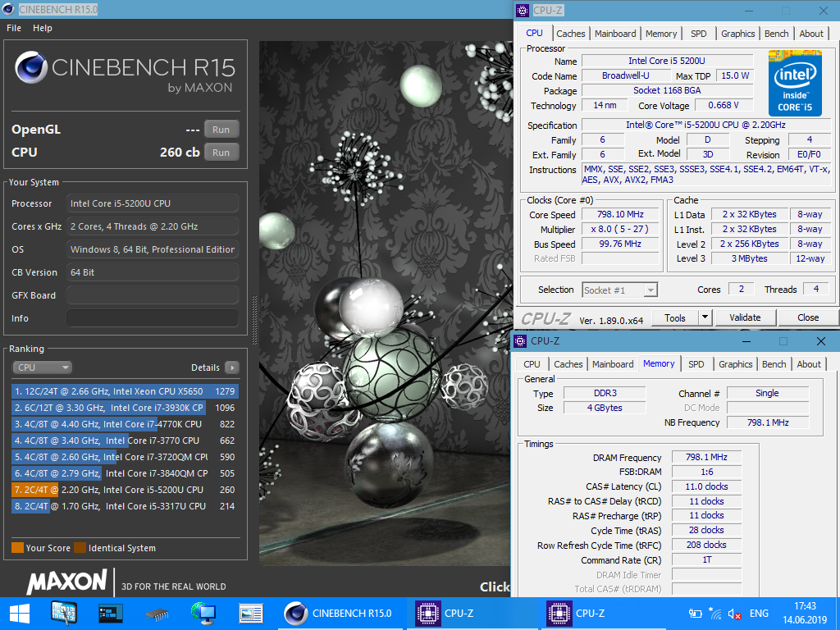Select ranking row Intel Core i7-3770
840x630 pixels.
click(125, 441)
